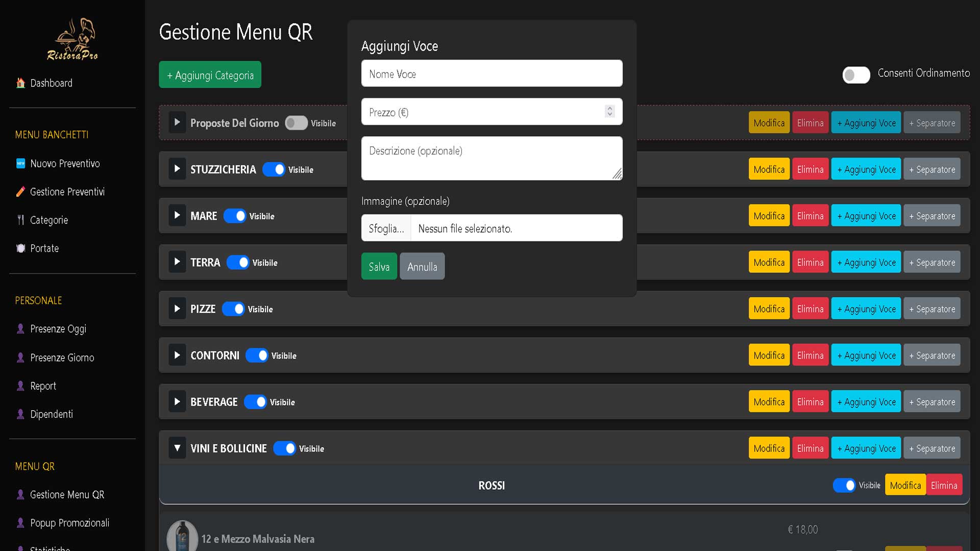Click Modifica for Proposte Del Giorno
The image size is (980, 551).
click(x=769, y=122)
